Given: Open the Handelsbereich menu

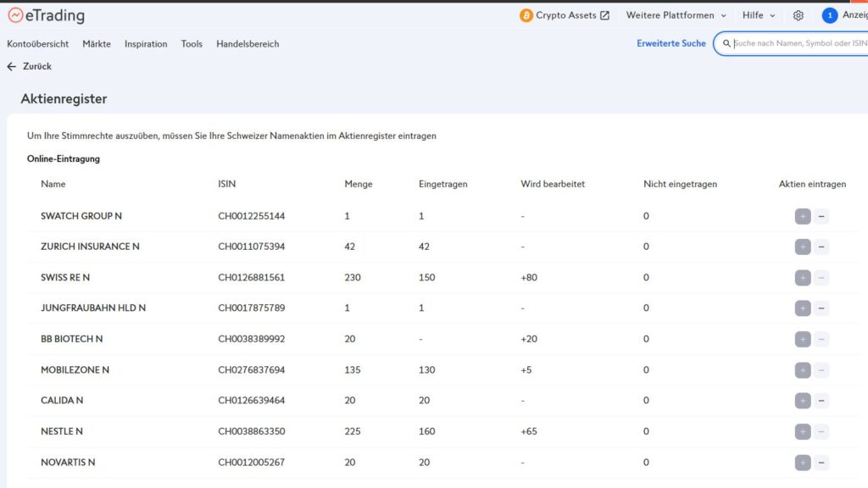Looking at the screenshot, I should point(248,44).
